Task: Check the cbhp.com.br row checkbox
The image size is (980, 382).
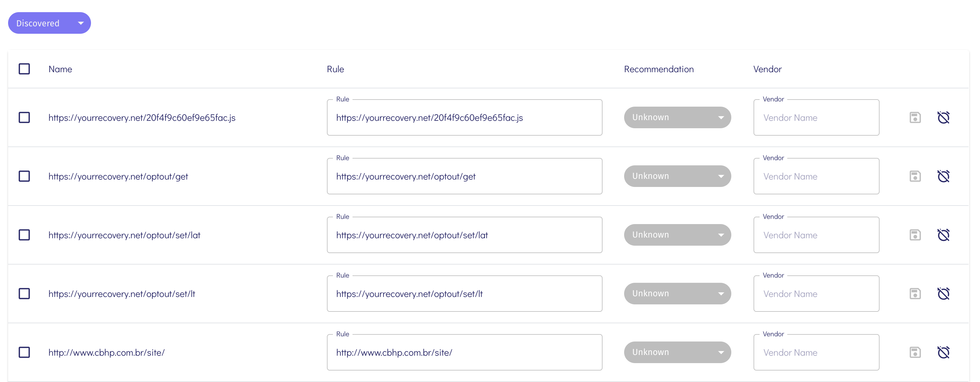Action: pyautogui.click(x=24, y=352)
